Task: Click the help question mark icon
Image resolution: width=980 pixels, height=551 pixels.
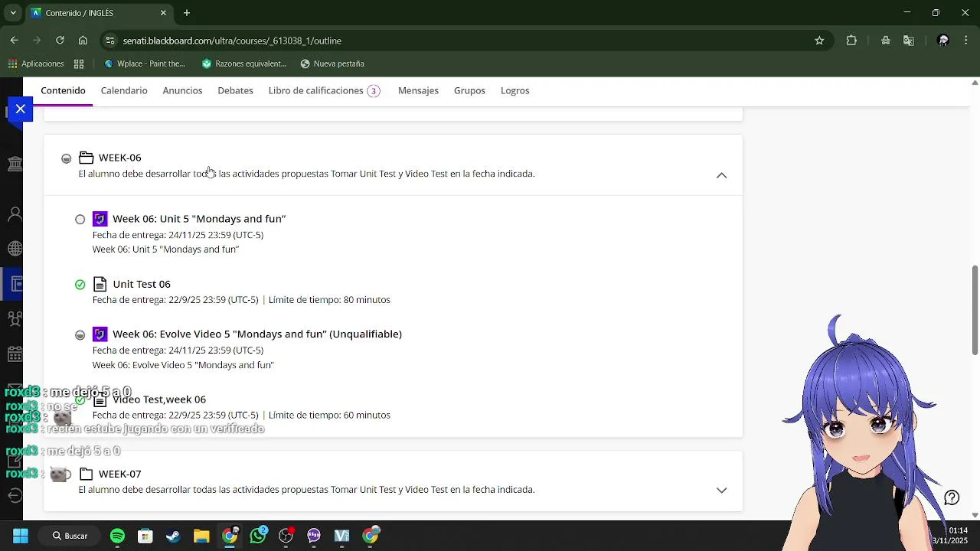Action: click(952, 498)
